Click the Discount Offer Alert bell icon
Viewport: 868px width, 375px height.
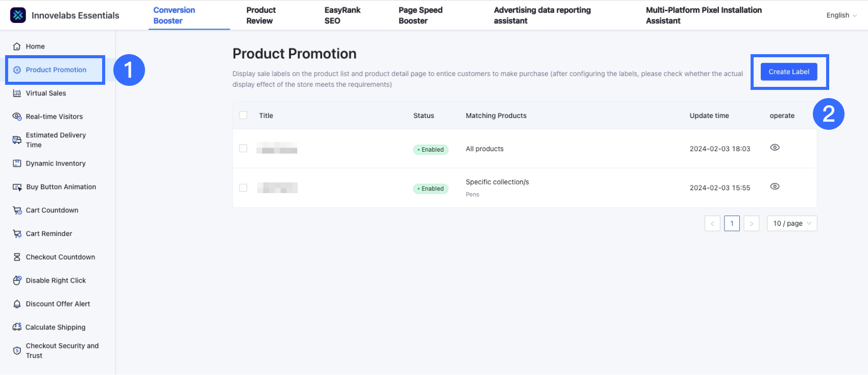click(x=17, y=304)
